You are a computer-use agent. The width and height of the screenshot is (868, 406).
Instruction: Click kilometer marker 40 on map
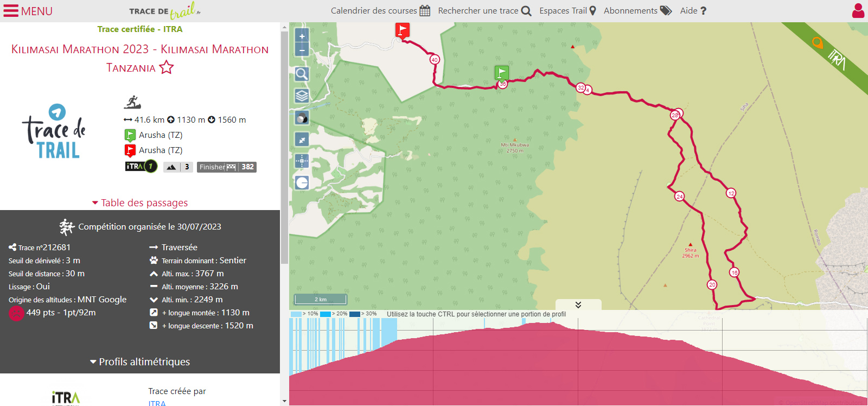click(x=435, y=60)
